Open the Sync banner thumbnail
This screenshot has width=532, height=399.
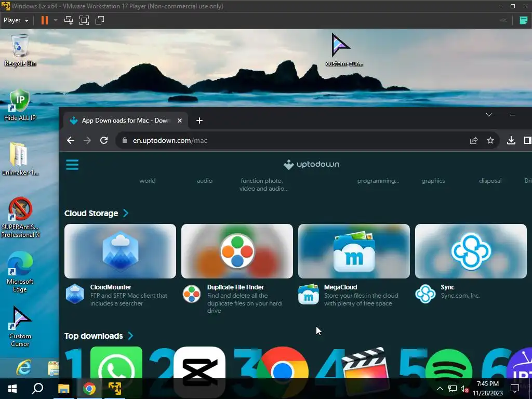click(x=471, y=251)
